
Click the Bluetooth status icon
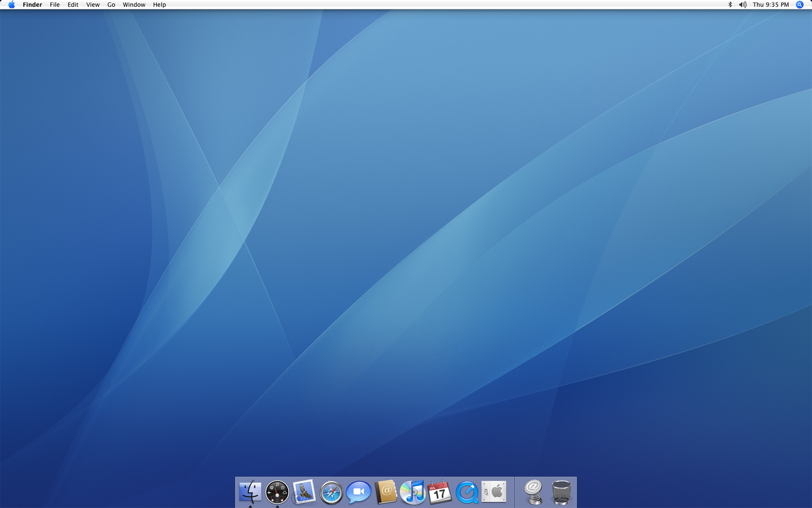[x=730, y=5]
